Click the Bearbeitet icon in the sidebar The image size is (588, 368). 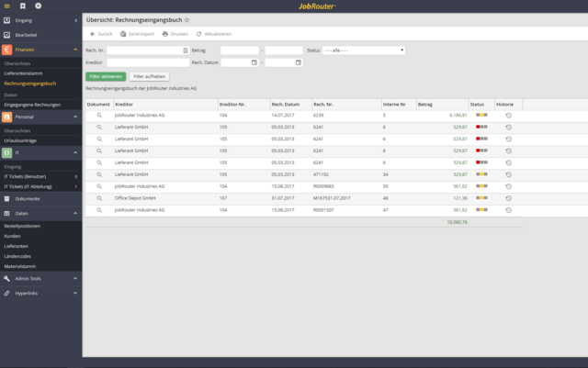pyautogui.click(x=6, y=35)
